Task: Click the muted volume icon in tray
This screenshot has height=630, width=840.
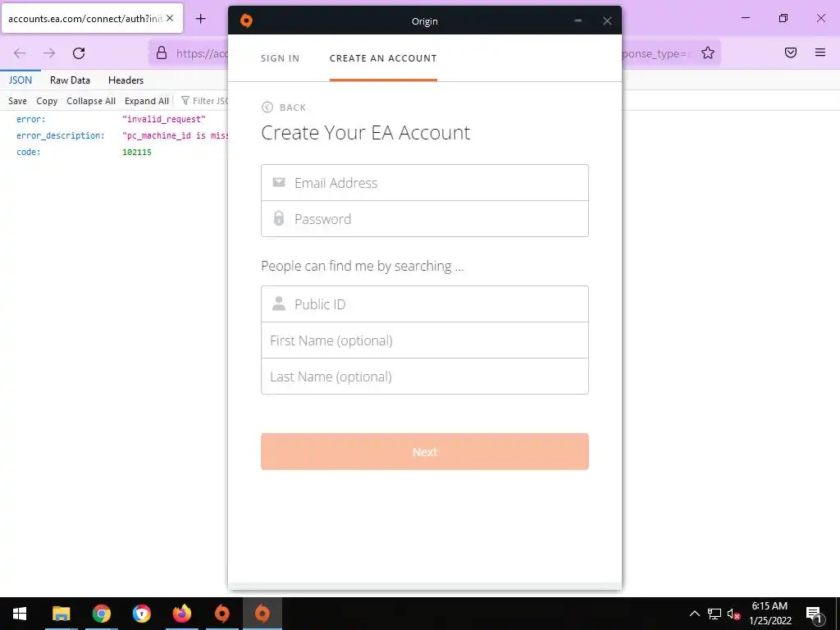Action: tap(733, 614)
